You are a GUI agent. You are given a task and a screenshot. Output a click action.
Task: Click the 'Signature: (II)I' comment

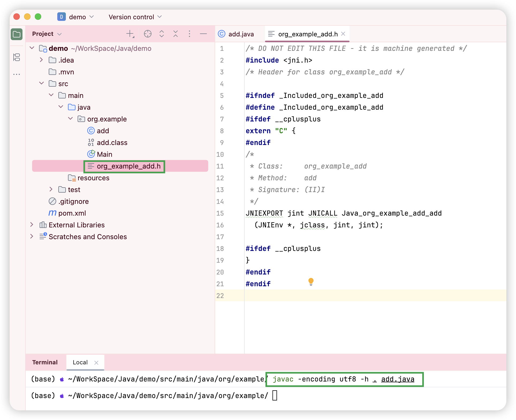coord(291,190)
